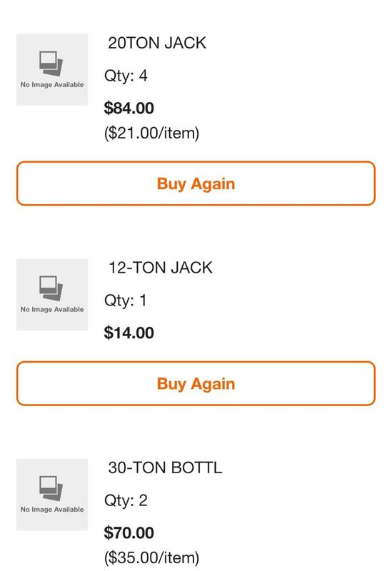Tap the Buy Again button under 12-TON JACK

tap(196, 383)
